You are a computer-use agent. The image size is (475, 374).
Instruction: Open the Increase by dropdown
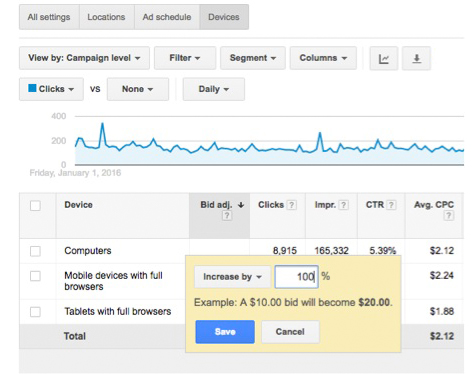(233, 277)
